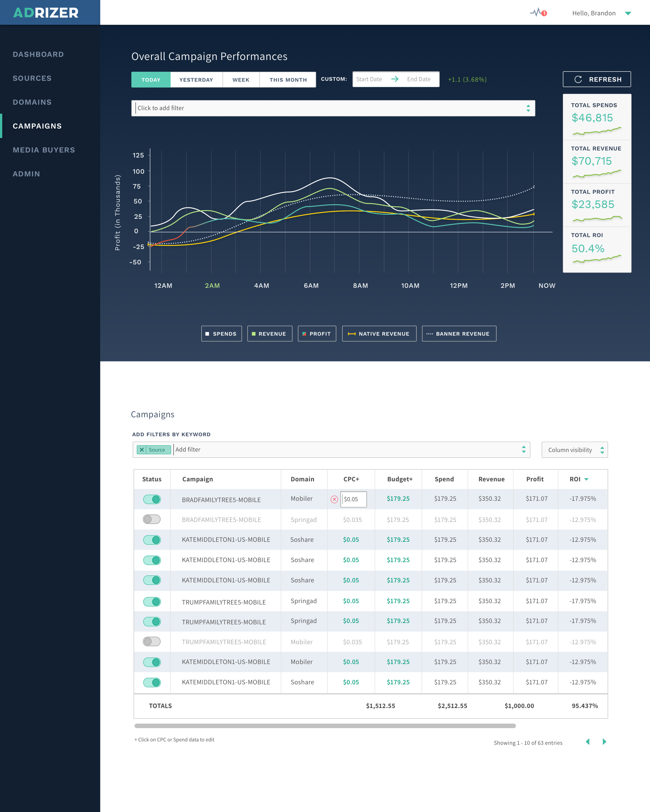Screen dimensions: 650x812
Task: Go to next page of entries
Action: click(x=604, y=742)
